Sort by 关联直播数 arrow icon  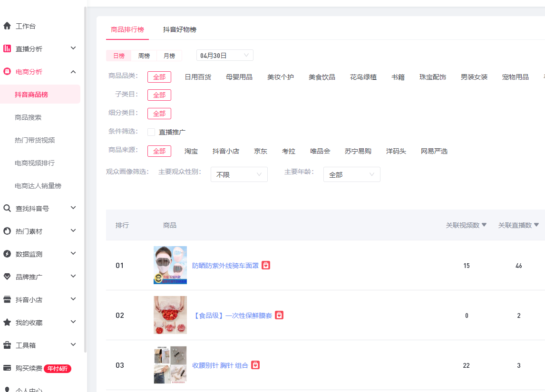[536, 225]
